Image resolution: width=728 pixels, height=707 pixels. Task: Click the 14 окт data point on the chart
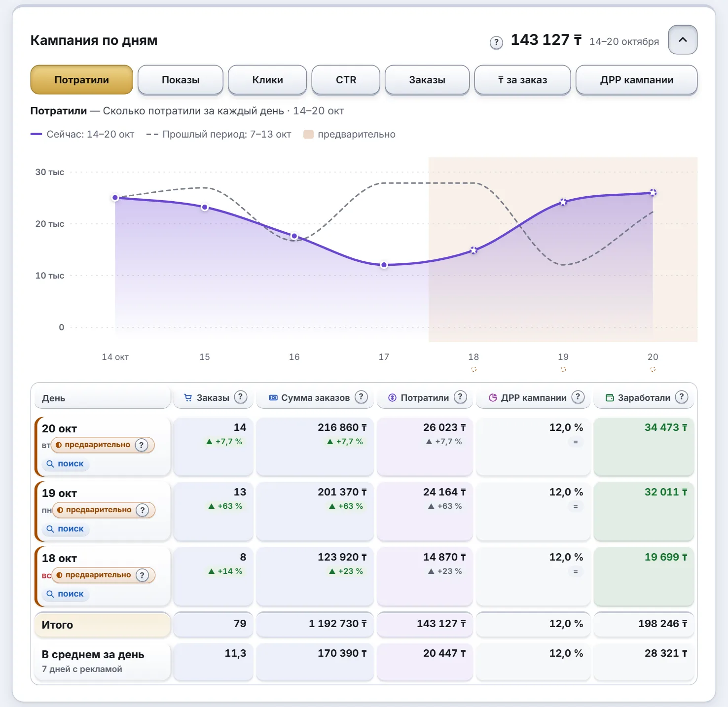point(115,198)
